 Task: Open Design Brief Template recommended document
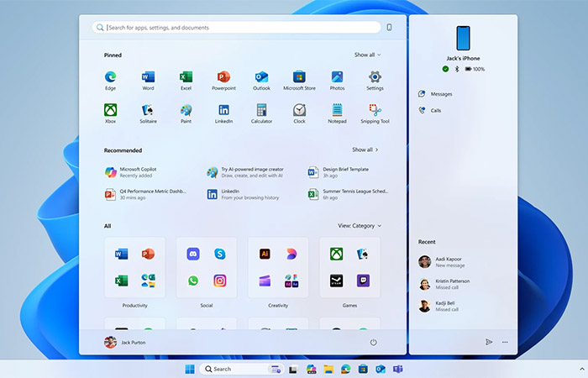(x=344, y=171)
